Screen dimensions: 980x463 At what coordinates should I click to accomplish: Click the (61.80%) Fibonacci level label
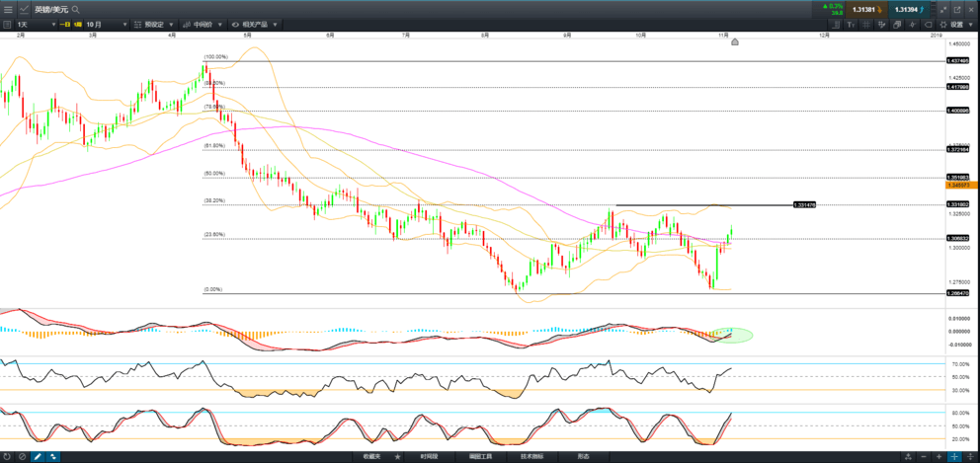coord(213,145)
